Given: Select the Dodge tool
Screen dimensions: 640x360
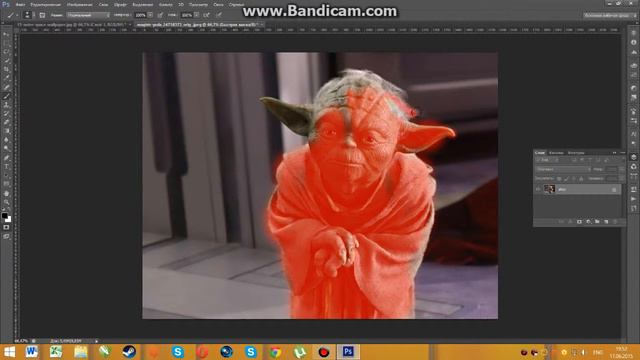Looking at the screenshot, I should [6, 148].
